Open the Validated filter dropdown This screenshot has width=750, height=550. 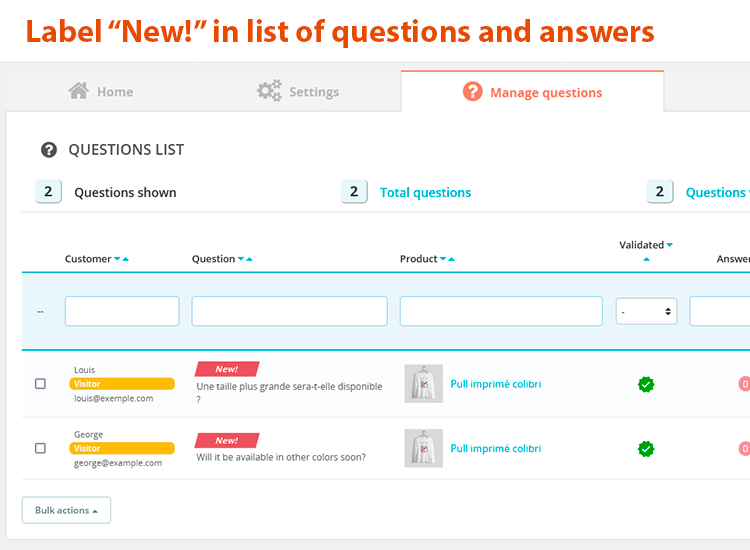(646, 312)
